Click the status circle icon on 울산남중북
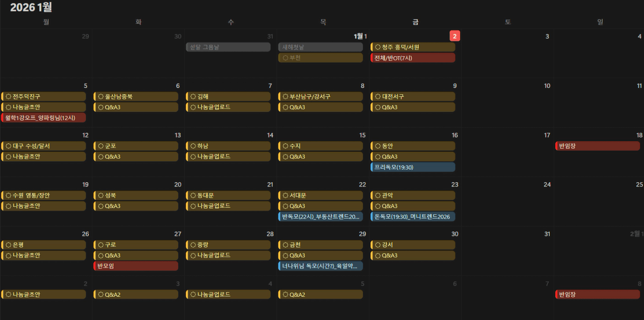Image resolution: width=644 pixels, height=320 pixels. tap(101, 97)
